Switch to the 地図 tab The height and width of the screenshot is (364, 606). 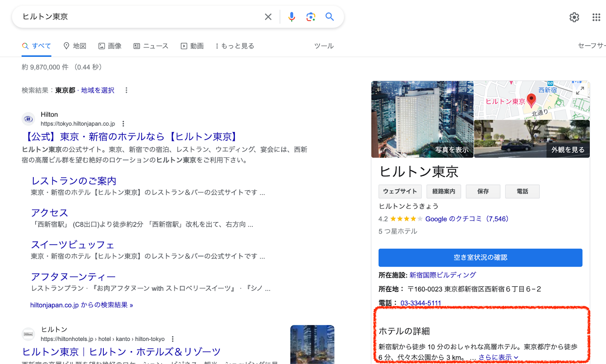75,46
